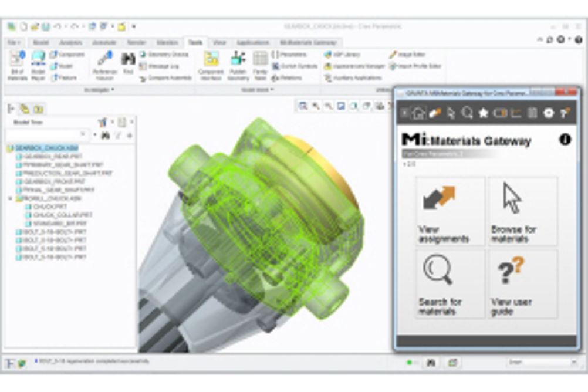
Task: Click the arrows icon in Gateway toolbar
Action: click(435, 113)
